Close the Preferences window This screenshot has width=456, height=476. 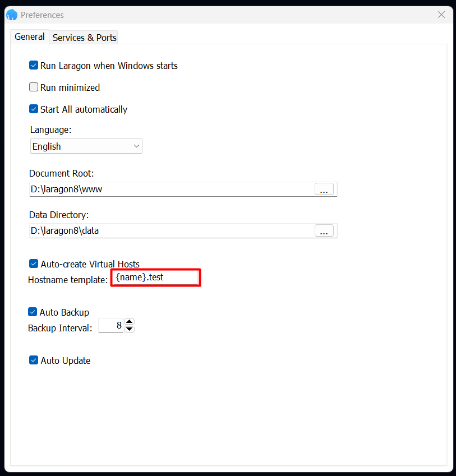point(441,15)
